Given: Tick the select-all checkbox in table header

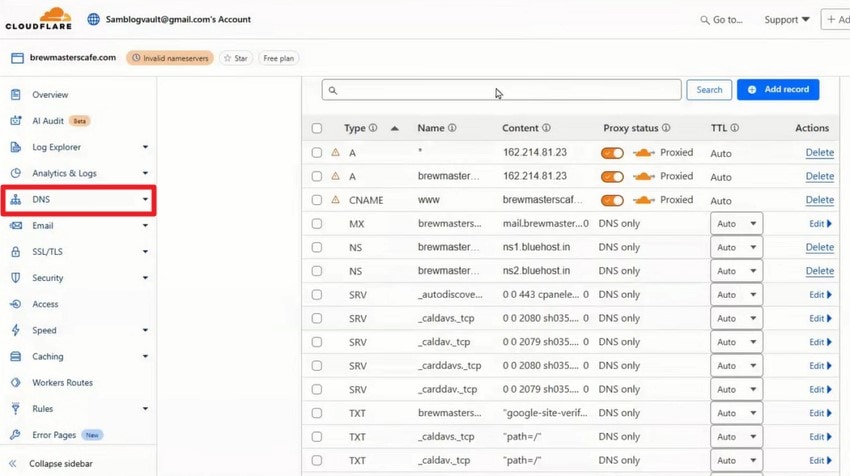Looking at the screenshot, I should pyautogui.click(x=317, y=128).
